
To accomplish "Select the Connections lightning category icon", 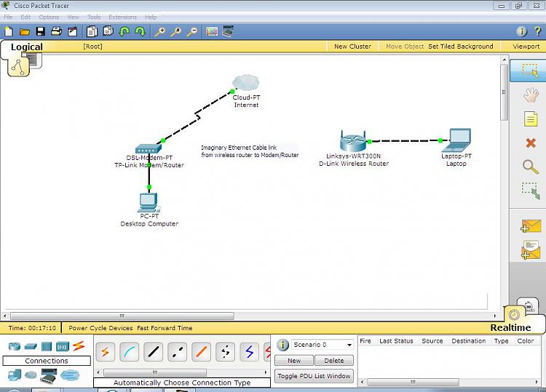I will [x=79, y=345].
